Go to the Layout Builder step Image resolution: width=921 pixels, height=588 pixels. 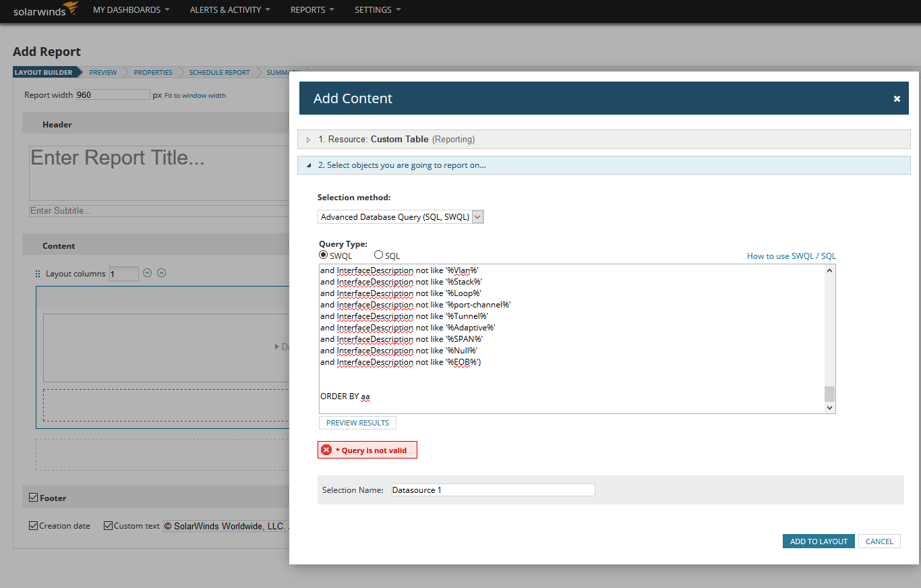(x=44, y=72)
